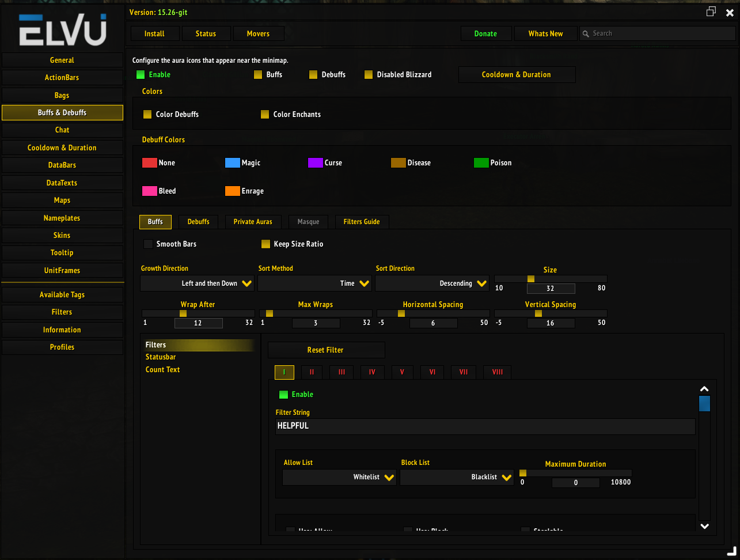Open the Chat section
Viewport: 740px width, 560px height.
point(62,130)
